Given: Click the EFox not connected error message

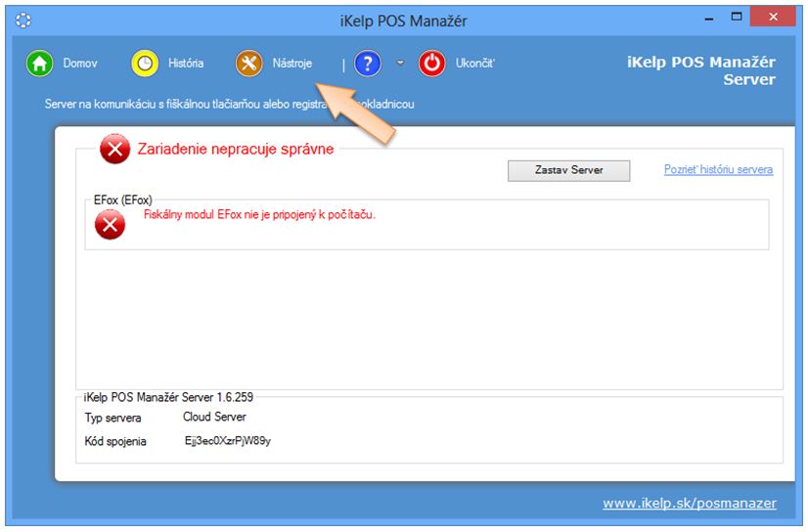Looking at the screenshot, I should (x=259, y=213).
